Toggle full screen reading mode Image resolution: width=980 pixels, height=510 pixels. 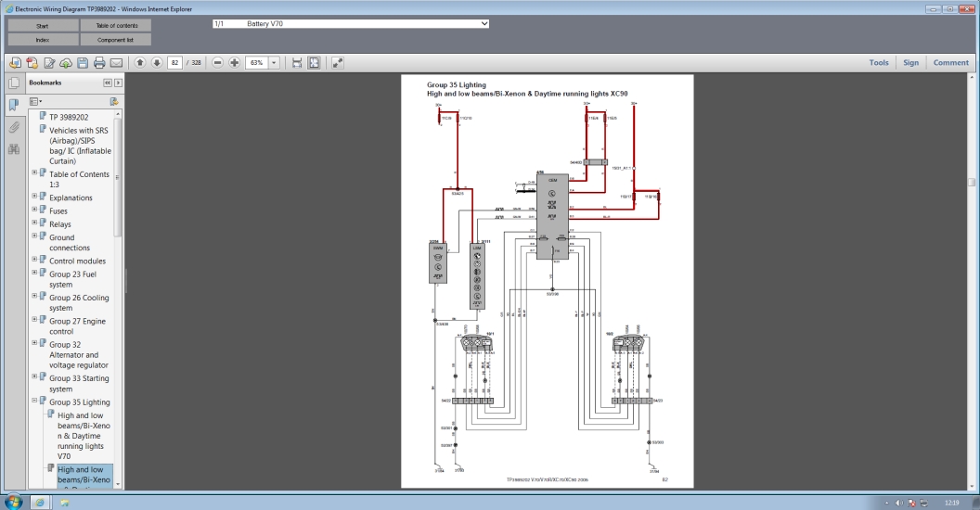[x=337, y=63]
